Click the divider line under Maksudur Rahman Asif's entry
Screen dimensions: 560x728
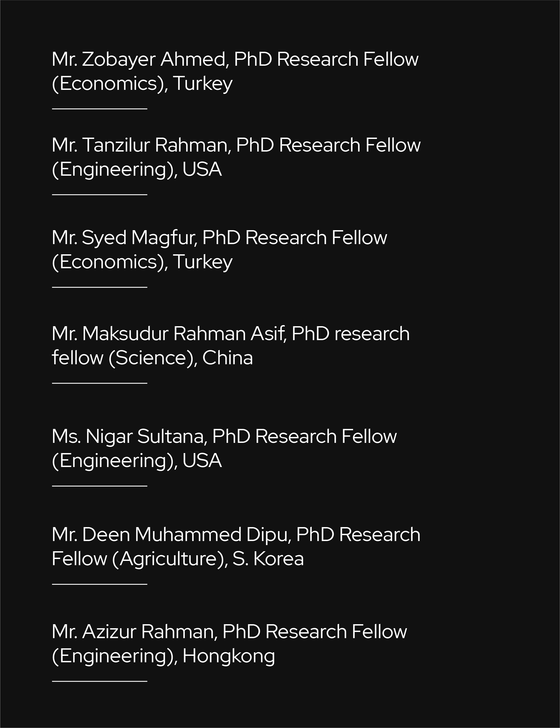pos(99,383)
